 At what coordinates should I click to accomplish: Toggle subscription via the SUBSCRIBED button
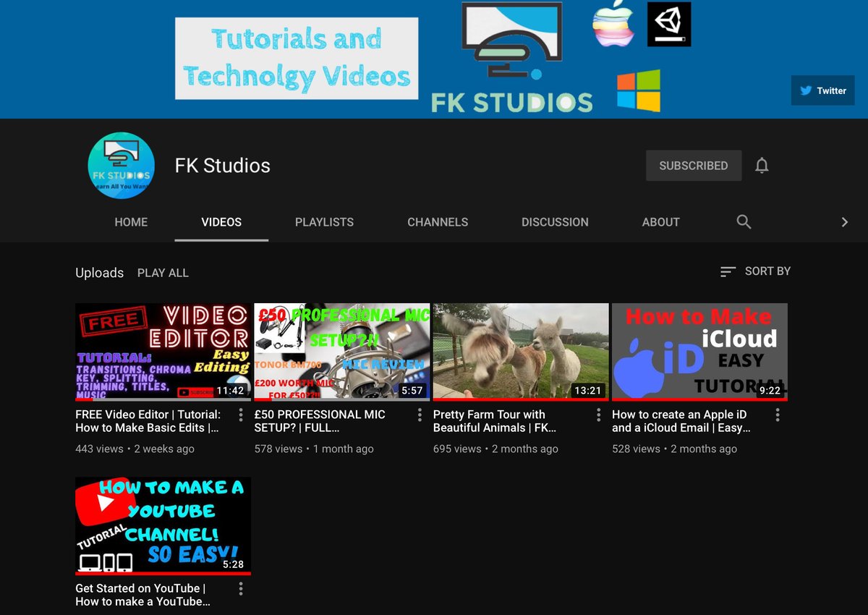pyautogui.click(x=693, y=166)
